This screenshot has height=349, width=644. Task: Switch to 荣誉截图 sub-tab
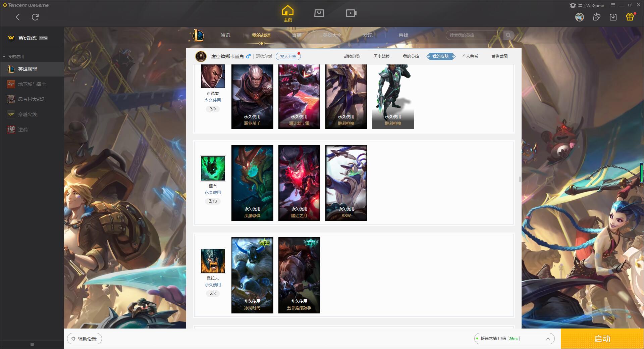[x=499, y=56]
